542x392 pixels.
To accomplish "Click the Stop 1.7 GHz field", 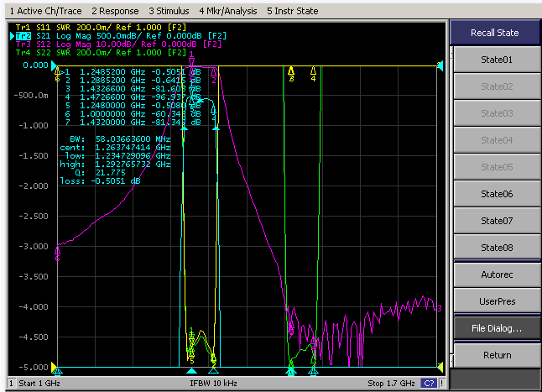I will pos(391,384).
